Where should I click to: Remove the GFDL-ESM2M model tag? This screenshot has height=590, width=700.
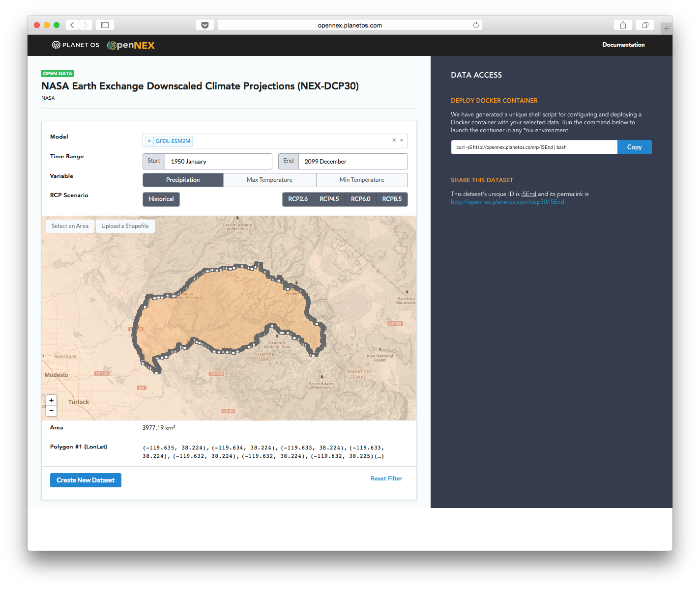tap(149, 141)
